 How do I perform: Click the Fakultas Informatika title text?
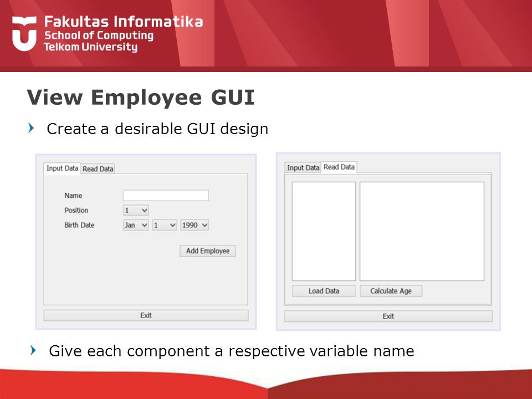pos(124,22)
